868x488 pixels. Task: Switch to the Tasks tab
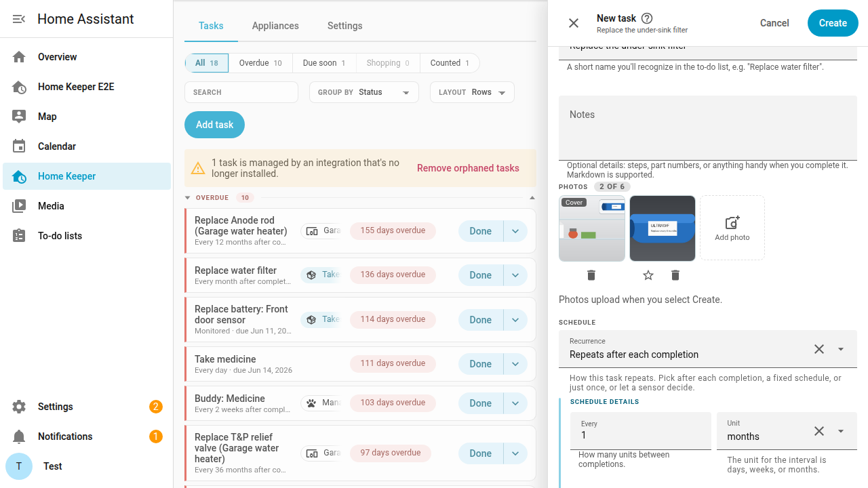click(211, 26)
